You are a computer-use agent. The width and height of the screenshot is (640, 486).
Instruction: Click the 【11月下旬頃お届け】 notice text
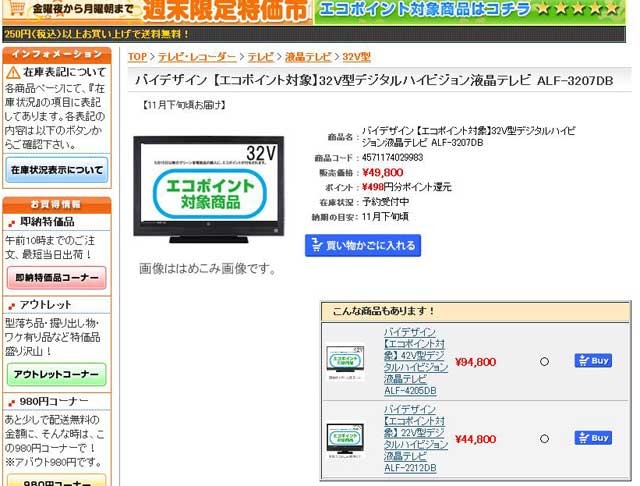coord(184,105)
